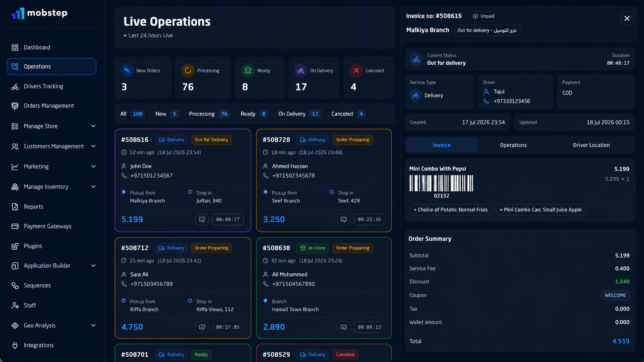Screen dimensions: 644x362
Task: Click the Reports document icon
Action: 15,207
